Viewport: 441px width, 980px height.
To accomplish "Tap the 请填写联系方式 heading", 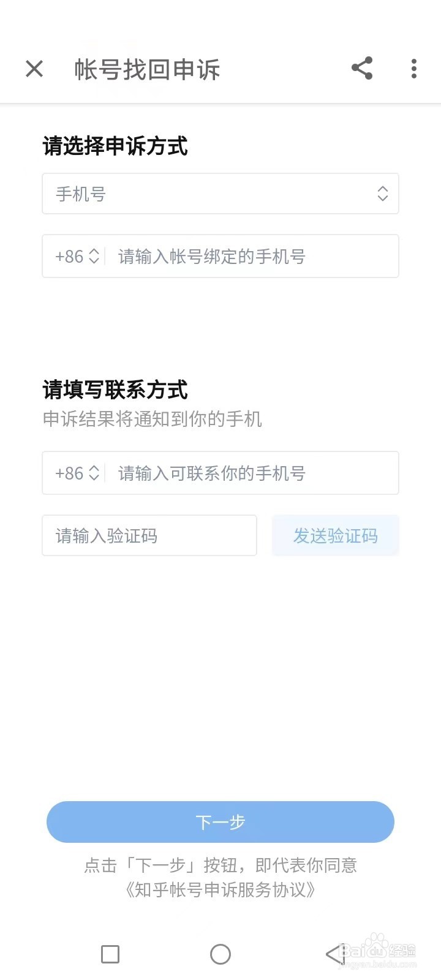I will 115,390.
